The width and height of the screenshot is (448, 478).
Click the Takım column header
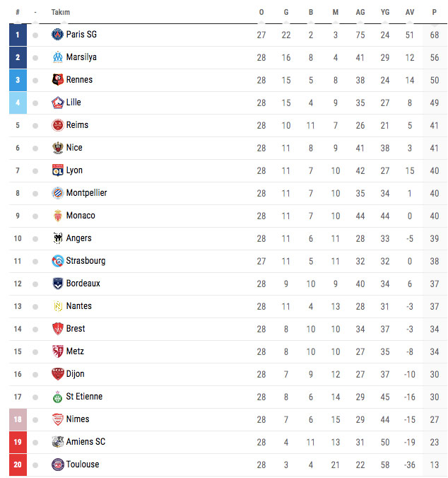61,12
